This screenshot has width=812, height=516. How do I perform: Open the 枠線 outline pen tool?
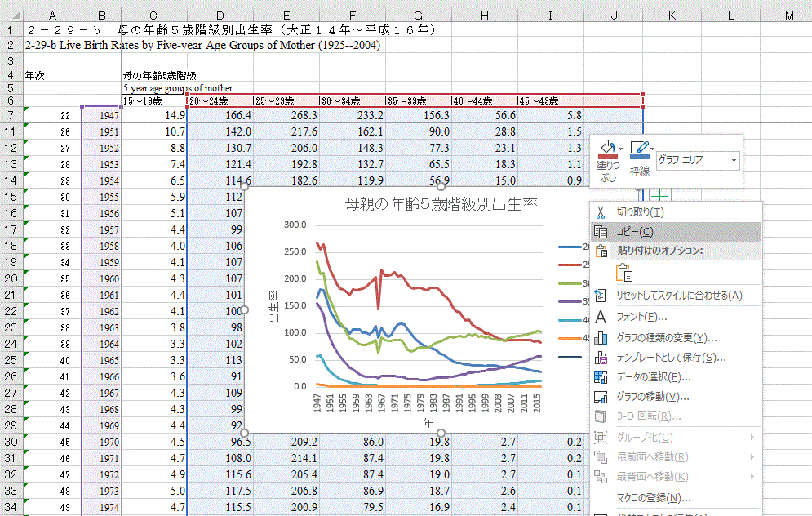pos(640,158)
